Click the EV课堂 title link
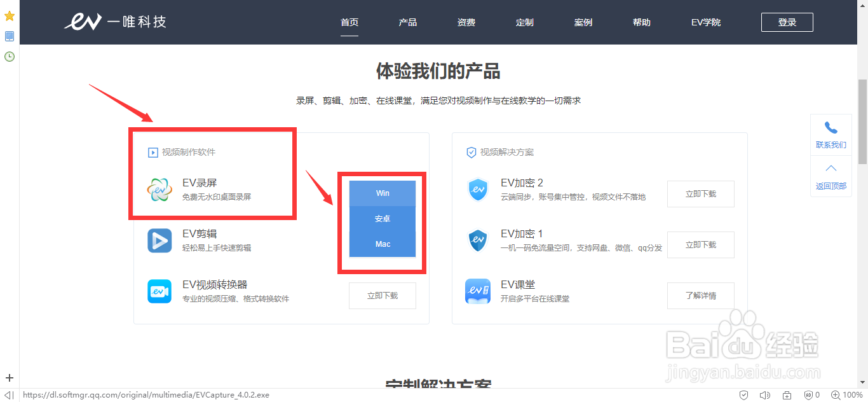This screenshot has width=868, height=402. coord(518,285)
